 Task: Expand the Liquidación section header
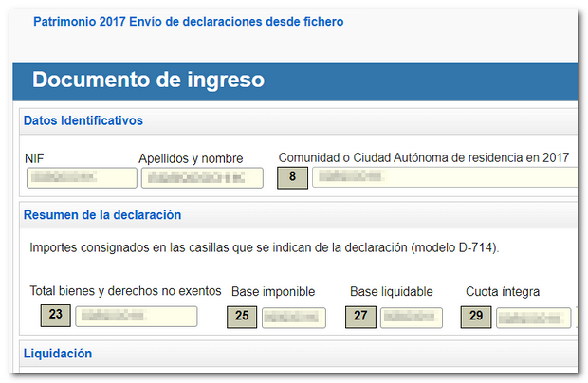click(x=57, y=354)
